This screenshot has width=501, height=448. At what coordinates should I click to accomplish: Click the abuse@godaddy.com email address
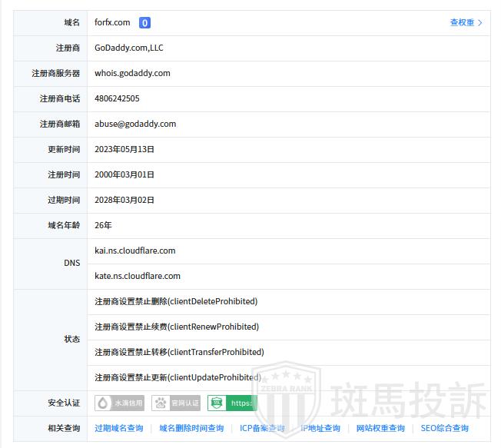tap(135, 124)
